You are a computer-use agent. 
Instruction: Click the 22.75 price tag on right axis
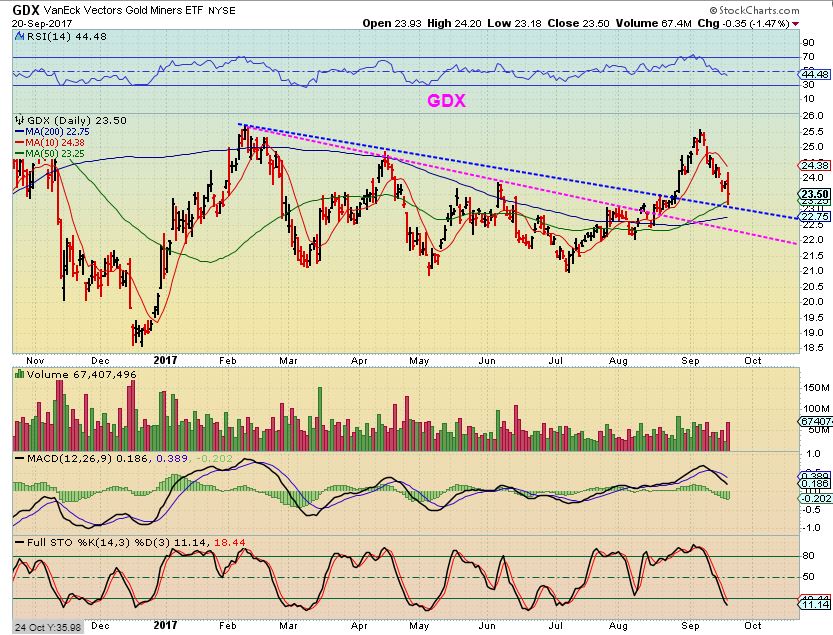pos(815,217)
